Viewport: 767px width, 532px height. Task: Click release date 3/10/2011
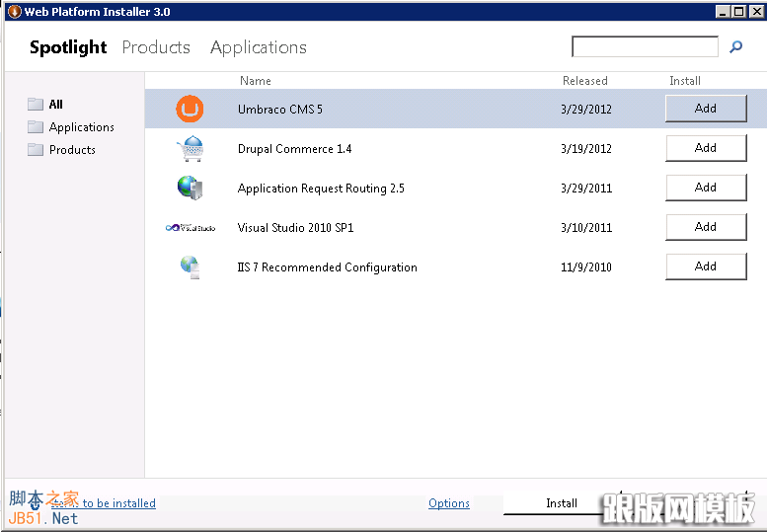(x=586, y=228)
